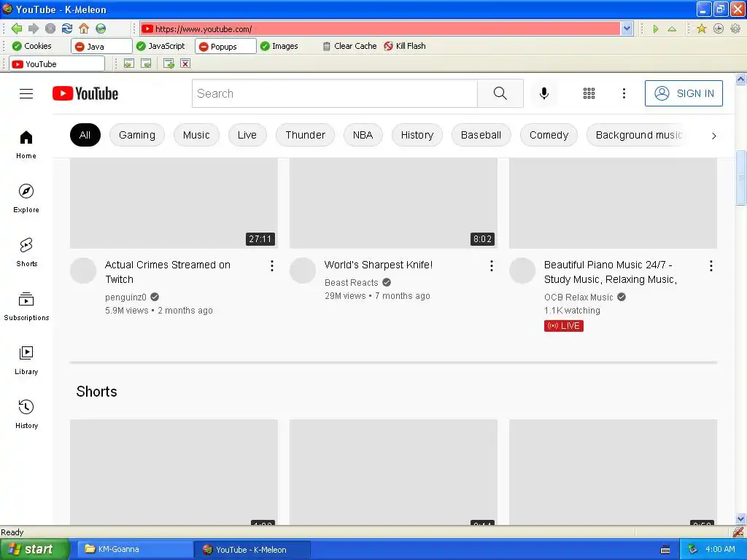Image resolution: width=747 pixels, height=560 pixels.
Task: Open Subscriptions in sidebar
Action: pyautogui.click(x=26, y=307)
